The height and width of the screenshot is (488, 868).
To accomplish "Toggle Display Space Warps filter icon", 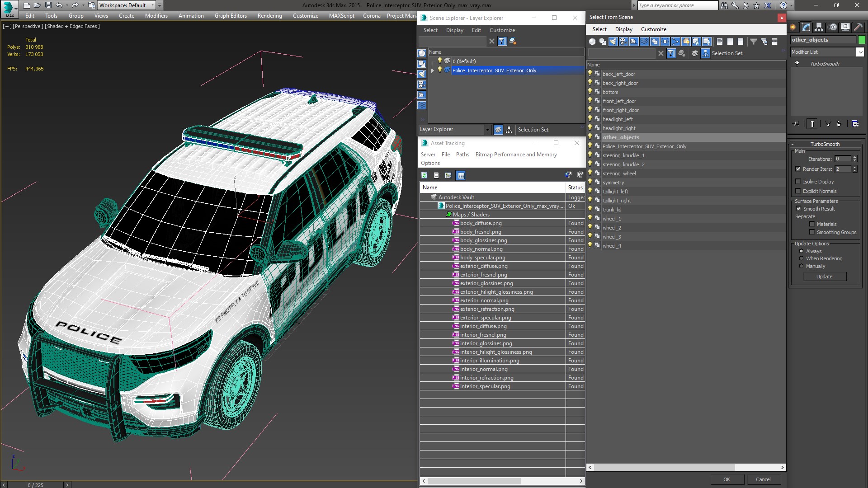I will pyautogui.click(x=644, y=42).
